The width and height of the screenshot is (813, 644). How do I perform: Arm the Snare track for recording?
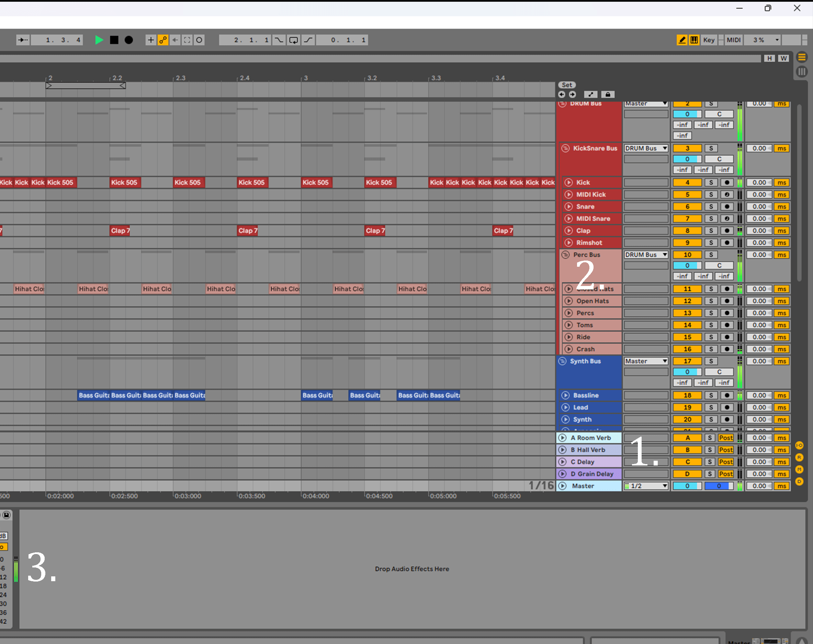click(727, 207)
